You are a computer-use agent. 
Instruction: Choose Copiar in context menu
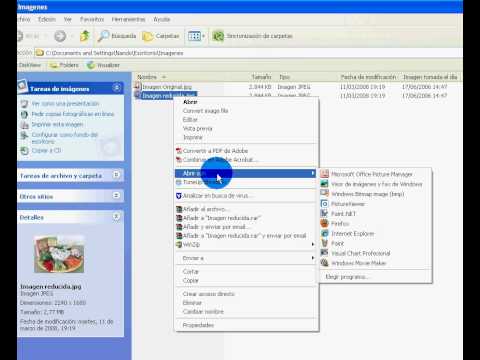coord(191,281)
